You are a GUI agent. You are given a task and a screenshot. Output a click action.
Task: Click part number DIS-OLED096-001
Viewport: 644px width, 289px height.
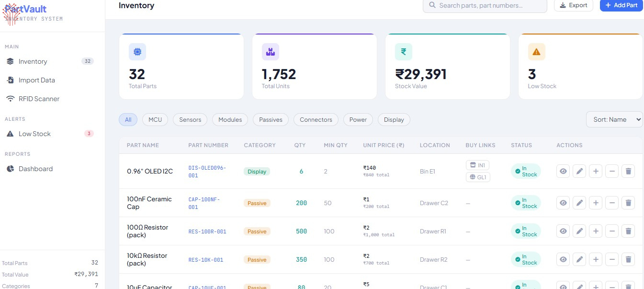tap(207, 172)
